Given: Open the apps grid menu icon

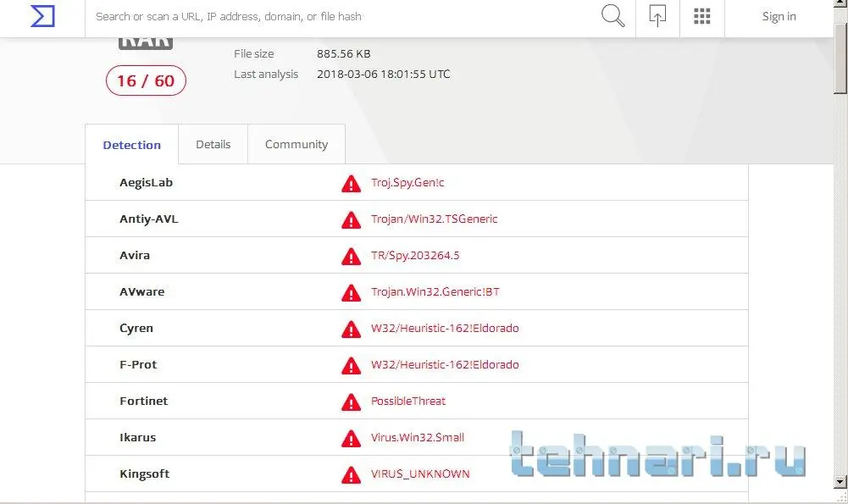Looking at the screenshot, I should [x=701, y=16].
